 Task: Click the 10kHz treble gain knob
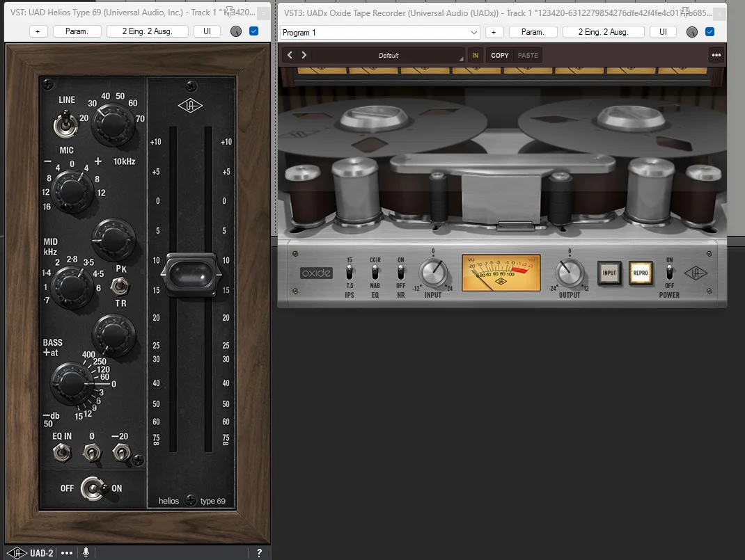tap(72, 191)
